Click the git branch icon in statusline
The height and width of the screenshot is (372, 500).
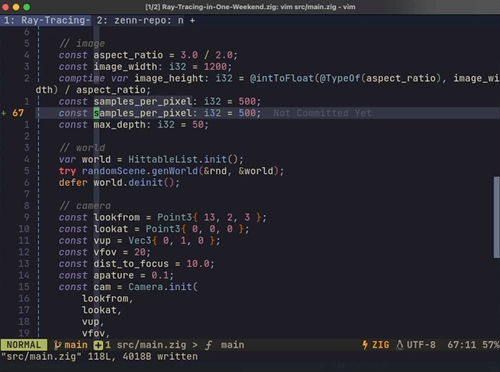click(x=58, y=345)
